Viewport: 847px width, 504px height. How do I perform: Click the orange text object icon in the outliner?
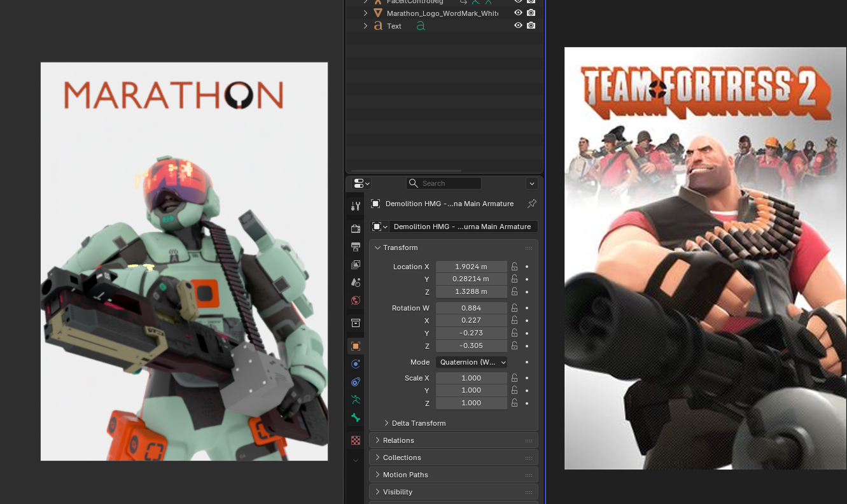(x=378, y=26)
